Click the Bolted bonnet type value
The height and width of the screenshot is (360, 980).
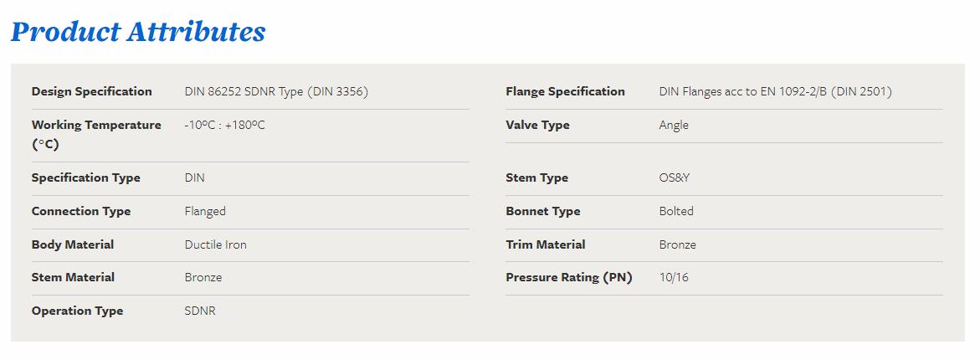[x=676, y=211]
